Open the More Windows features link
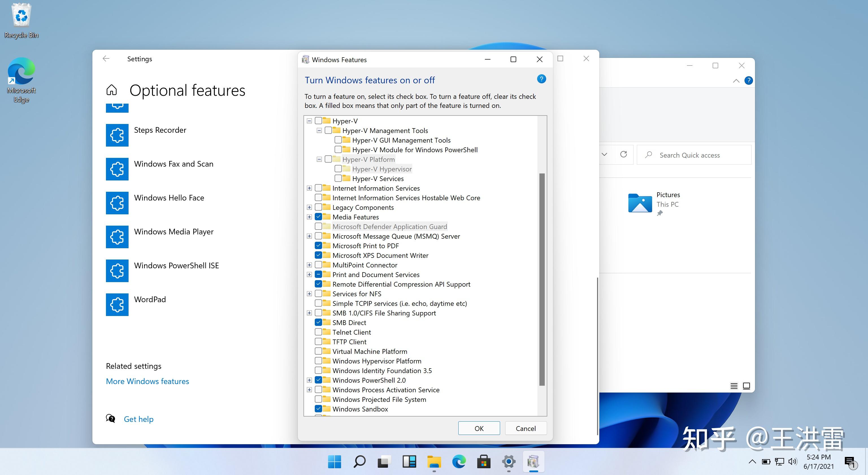Screen dimensions: 868x475 147,381
